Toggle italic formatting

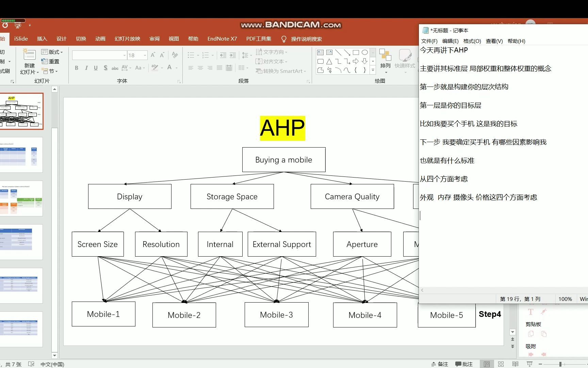pos(86,68)
